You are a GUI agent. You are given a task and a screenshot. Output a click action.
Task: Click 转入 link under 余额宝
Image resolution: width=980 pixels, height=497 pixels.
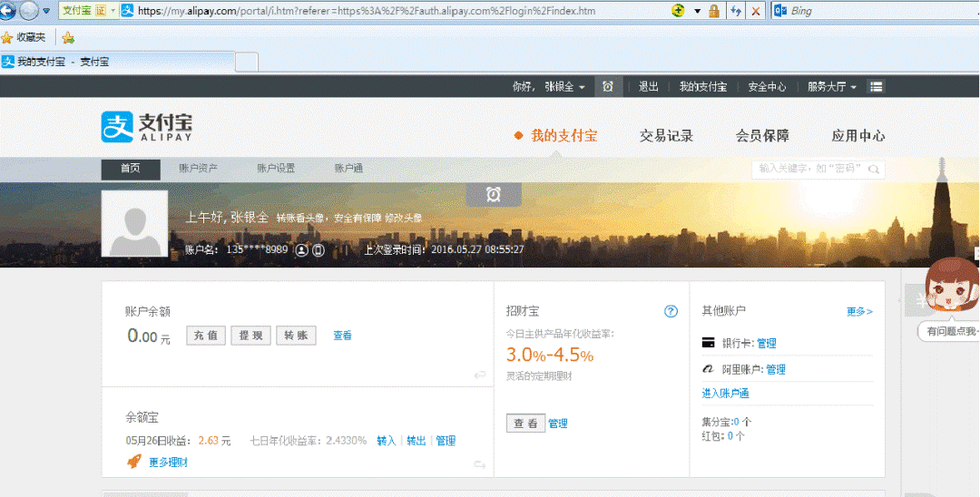click(x=386, y=441)
